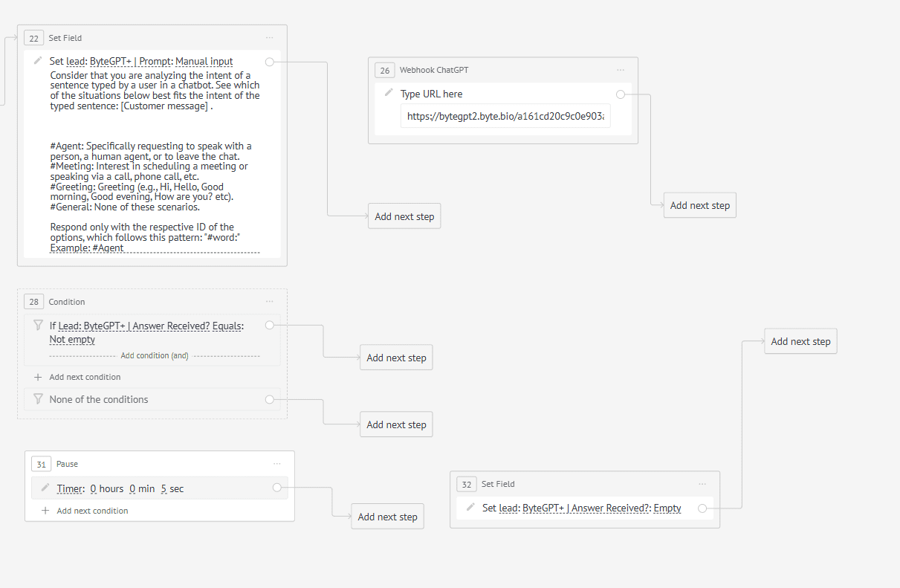Screen dimensions: 900x588
Task: Open the Lead: ByteGPT+ Answer Received field in the condition
Action: [x=134, y=326]
